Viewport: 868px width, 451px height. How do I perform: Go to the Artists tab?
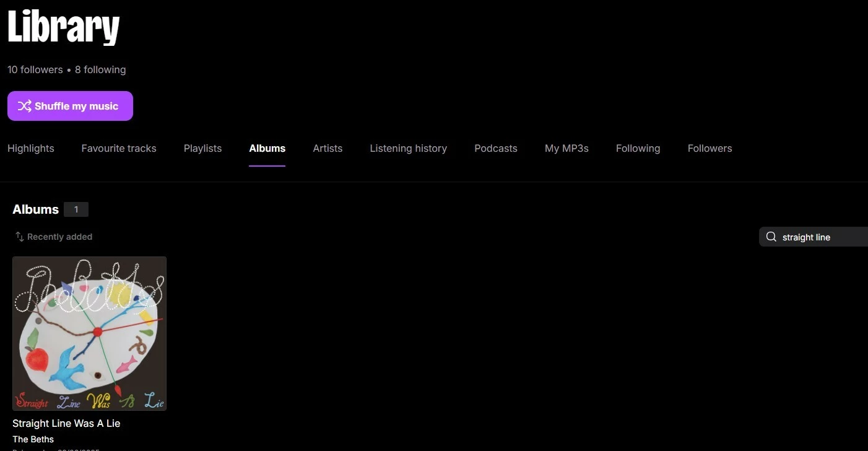pos(328,149)
